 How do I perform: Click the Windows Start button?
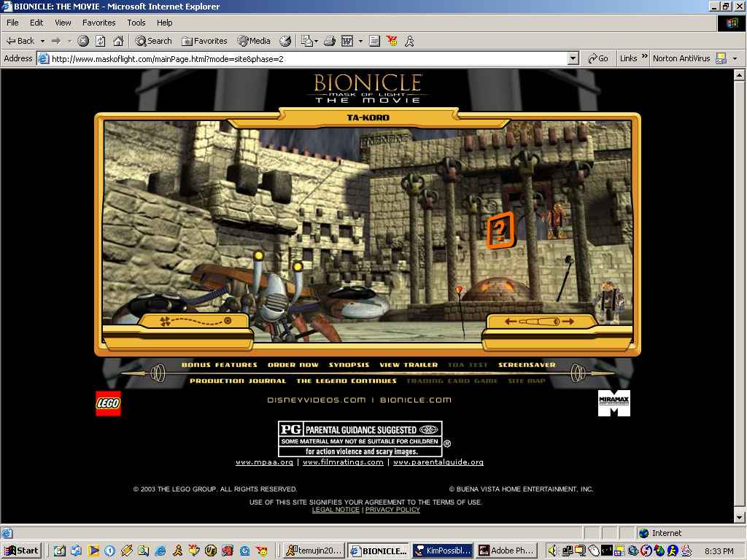[x=21, y=551]
